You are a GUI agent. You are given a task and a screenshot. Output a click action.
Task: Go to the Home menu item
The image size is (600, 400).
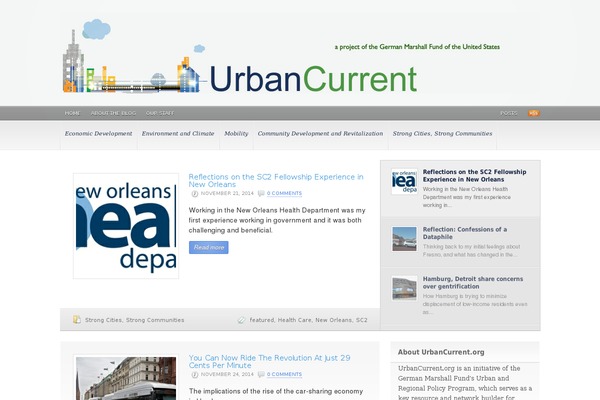coord(72,113)
